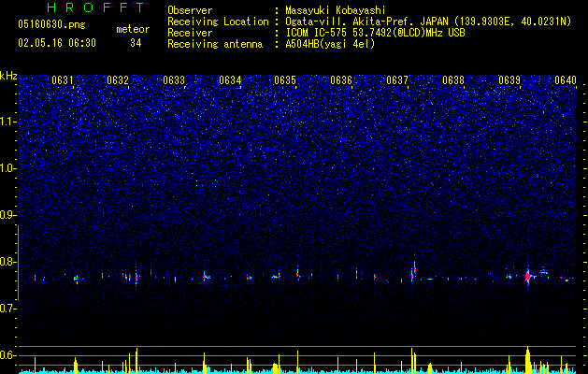Screen dimensions: 588x374
Task: Click the 0635 time marker
Action: coord(285,80)
